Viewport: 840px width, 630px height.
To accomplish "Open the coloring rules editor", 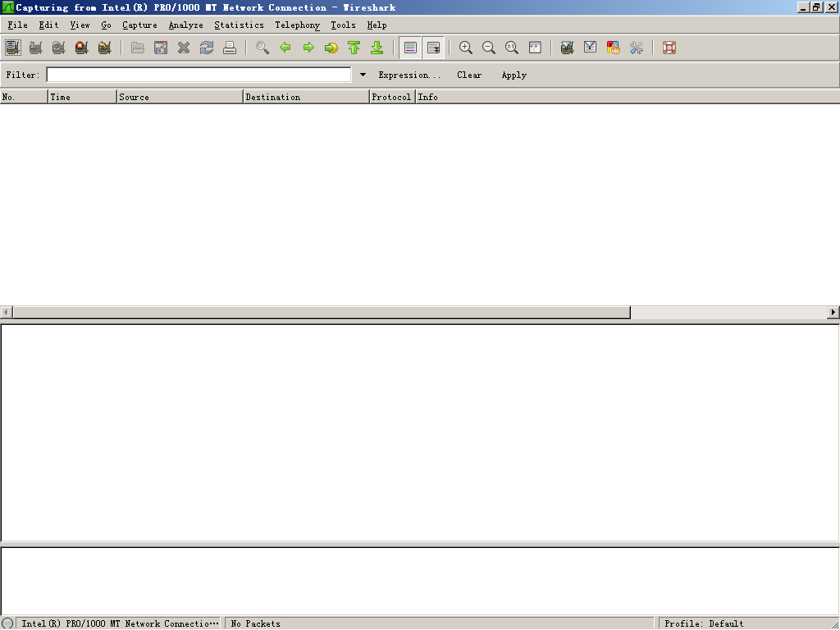I will [614, 48].
